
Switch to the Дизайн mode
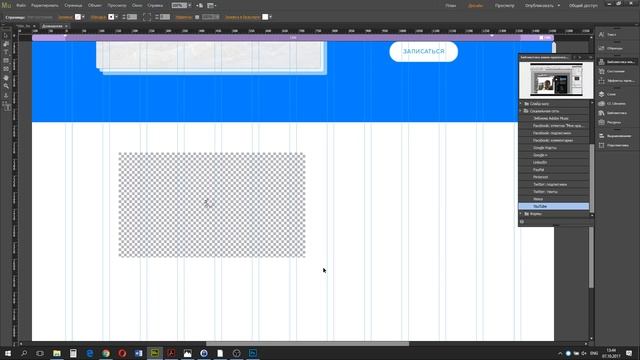tap(476, 5)
